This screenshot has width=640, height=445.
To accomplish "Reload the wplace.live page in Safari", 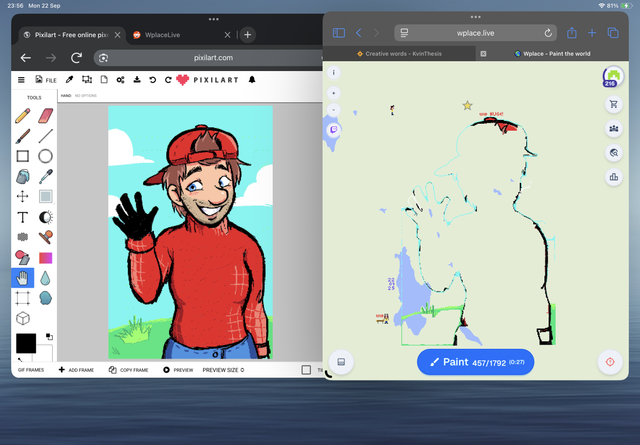I will point(548,33).
